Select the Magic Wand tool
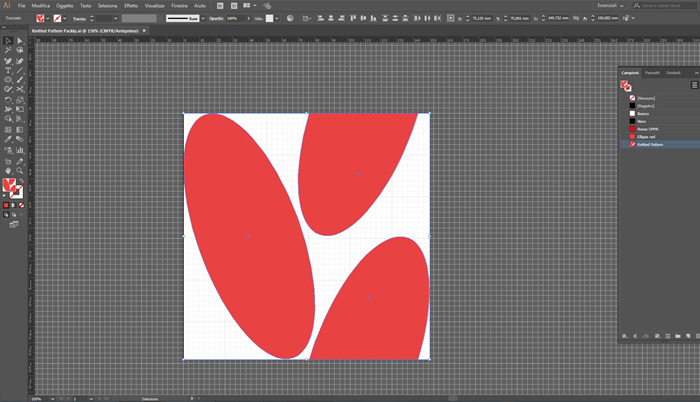The width and height of the screenshot is (700, 402). 8,50
